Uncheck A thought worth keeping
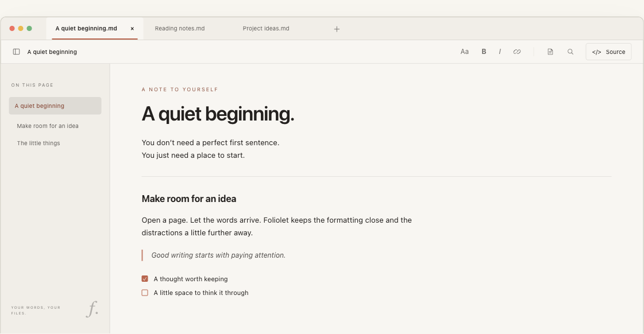This screenshot has width=644, height=334. click(x=145, y=278)
